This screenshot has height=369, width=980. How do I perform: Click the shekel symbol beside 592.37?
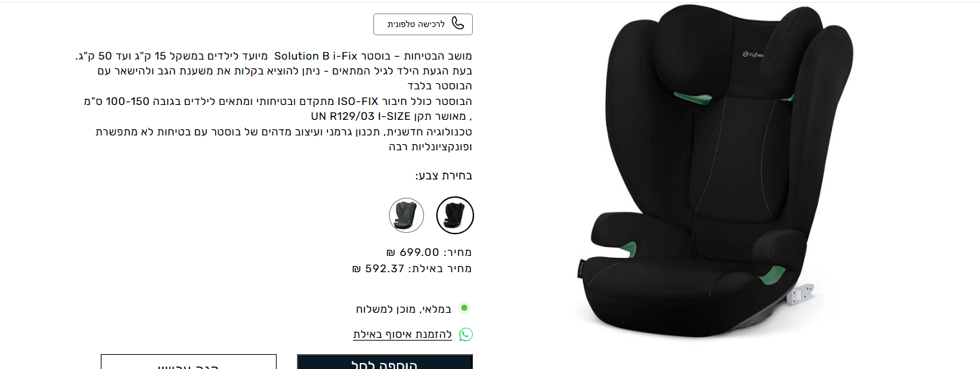356,269
